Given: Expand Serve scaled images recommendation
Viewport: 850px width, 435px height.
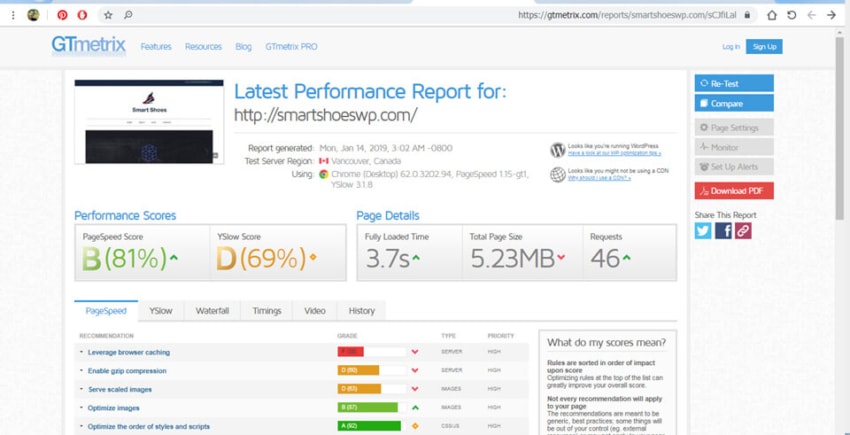Looking at the screenshot, I should (120, 389).
